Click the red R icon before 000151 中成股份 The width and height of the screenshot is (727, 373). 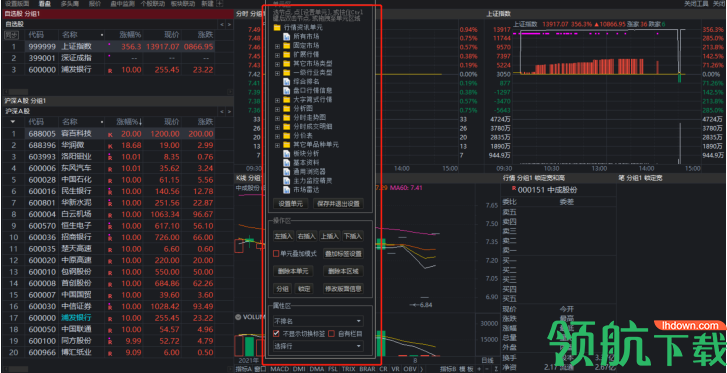tap(513, 189)
